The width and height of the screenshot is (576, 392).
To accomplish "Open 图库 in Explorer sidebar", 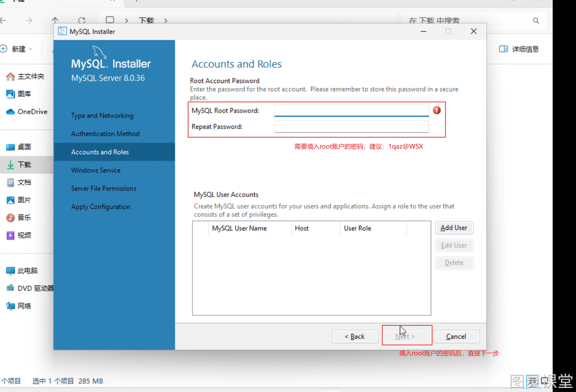I will coord(19,94).
